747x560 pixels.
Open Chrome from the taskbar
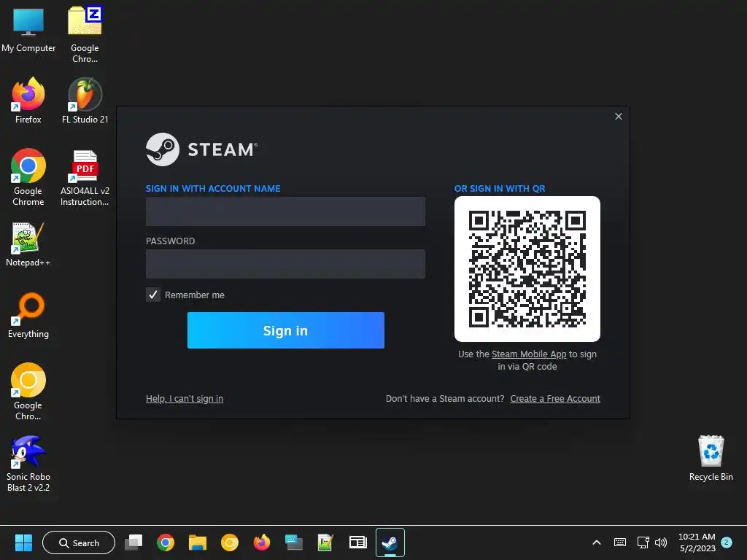point(166,542)
